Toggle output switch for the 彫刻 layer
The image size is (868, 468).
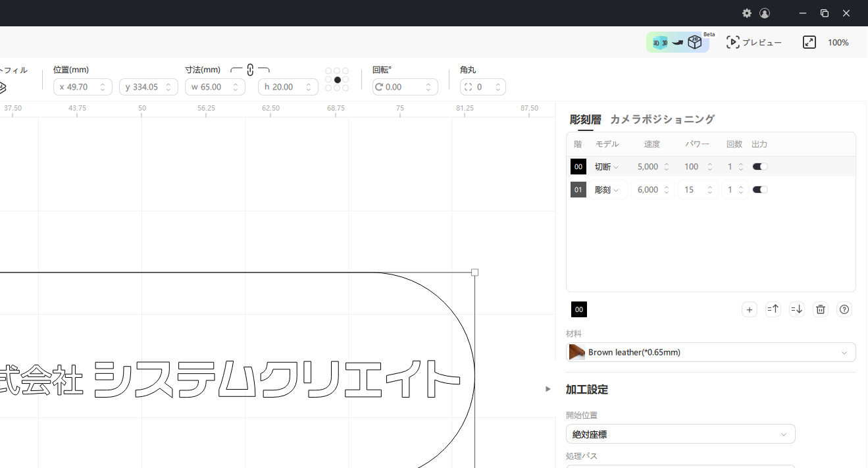(x=760, y=190)
